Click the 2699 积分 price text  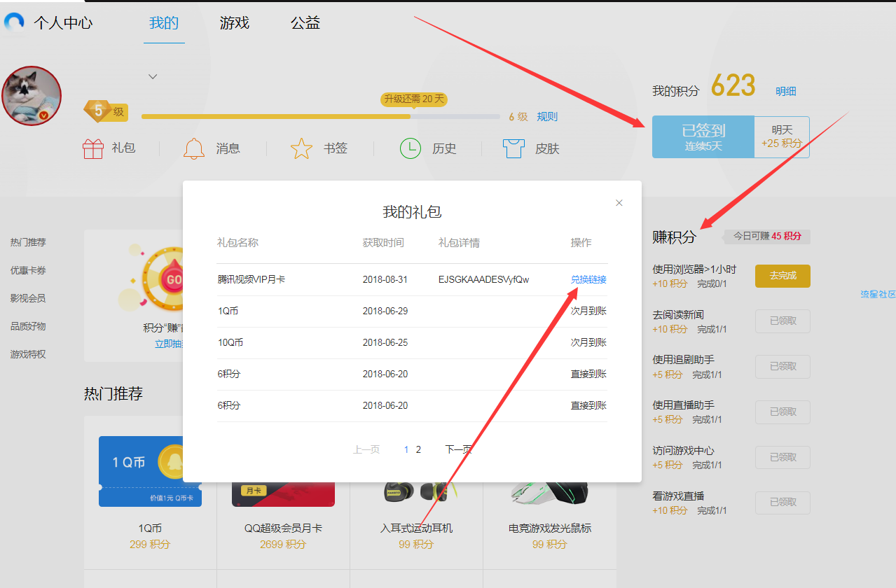click(283, 544)
